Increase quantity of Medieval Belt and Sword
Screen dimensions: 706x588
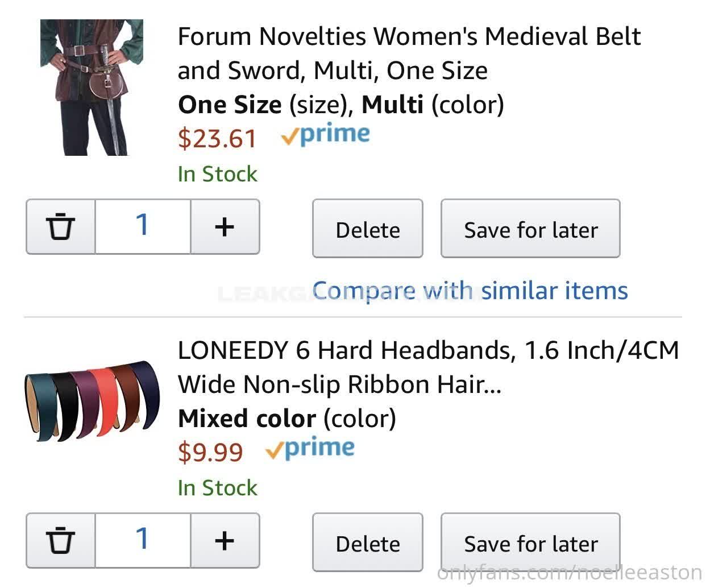[225, 226]
